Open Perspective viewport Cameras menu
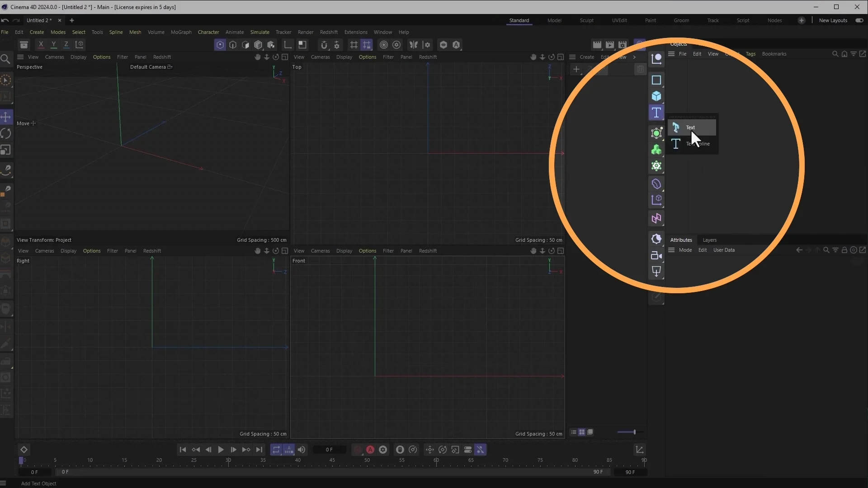The image size is (868, 488). tap(54, 57)
